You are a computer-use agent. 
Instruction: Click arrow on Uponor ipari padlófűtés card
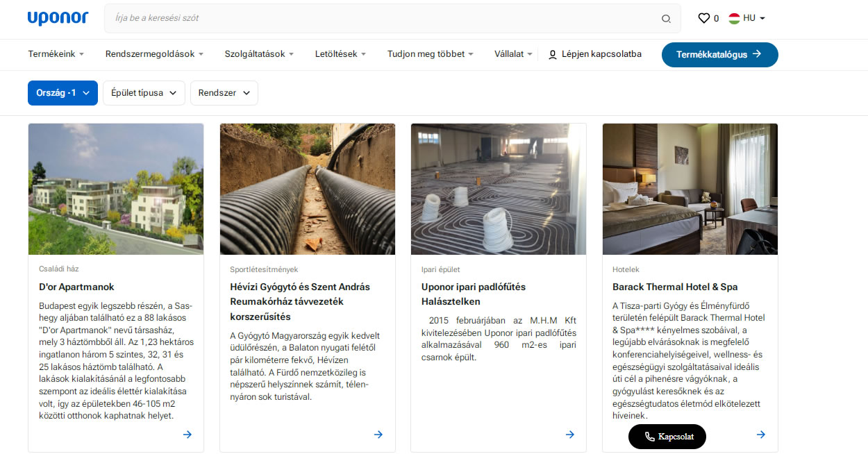(x=570, y=435)
